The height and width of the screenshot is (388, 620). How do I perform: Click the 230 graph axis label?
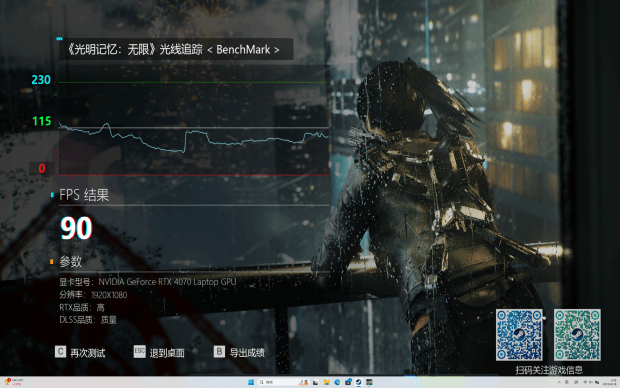point(41,80)
